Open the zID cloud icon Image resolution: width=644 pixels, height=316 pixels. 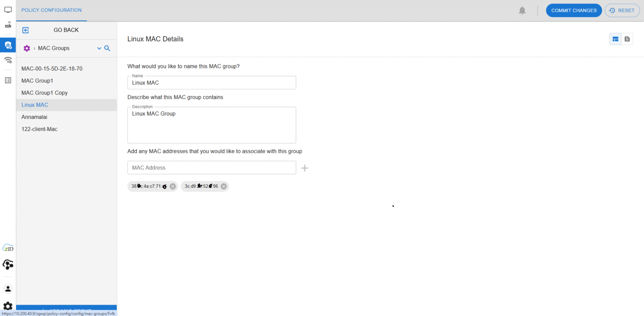(x=8, y=248)
